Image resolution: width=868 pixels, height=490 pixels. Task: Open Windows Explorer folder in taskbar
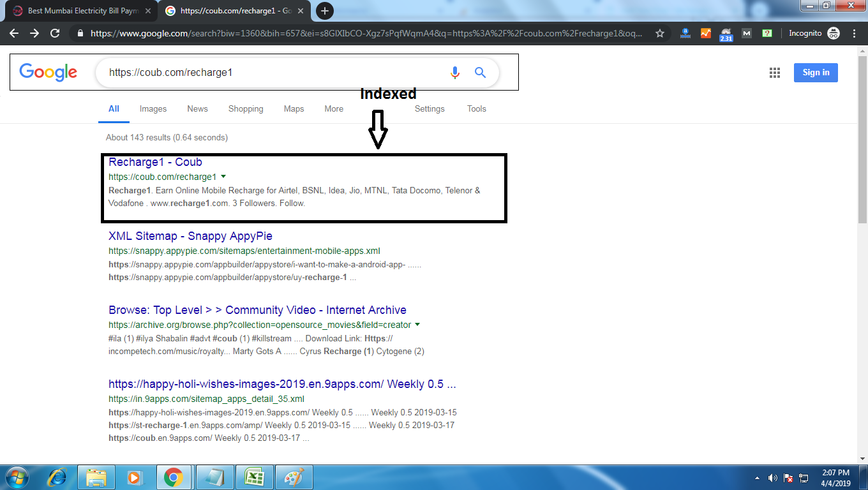pos(96,477)
